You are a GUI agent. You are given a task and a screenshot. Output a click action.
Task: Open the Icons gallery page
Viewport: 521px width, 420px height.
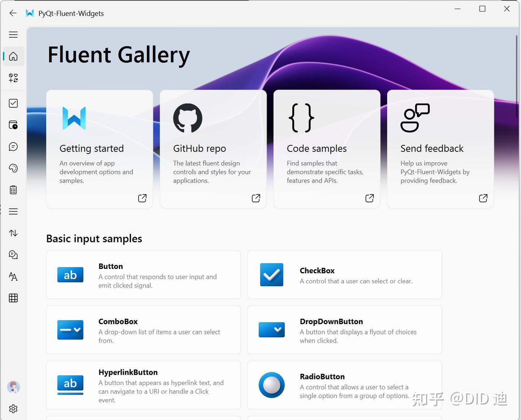(13, 78)
